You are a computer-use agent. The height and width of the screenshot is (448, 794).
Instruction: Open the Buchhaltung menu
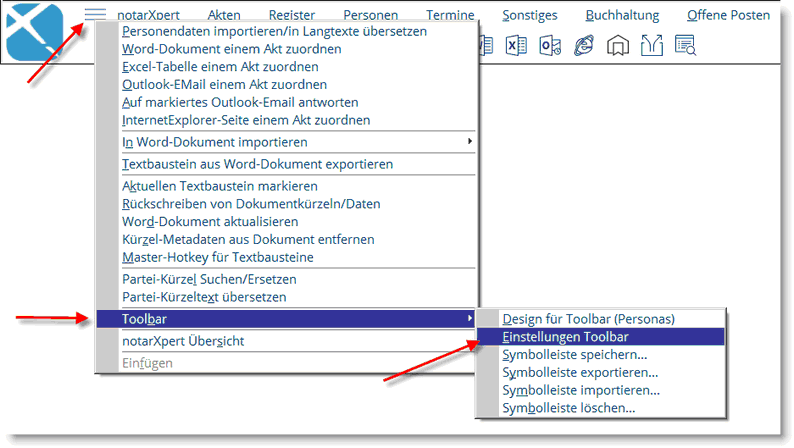(x=622, y=15)
